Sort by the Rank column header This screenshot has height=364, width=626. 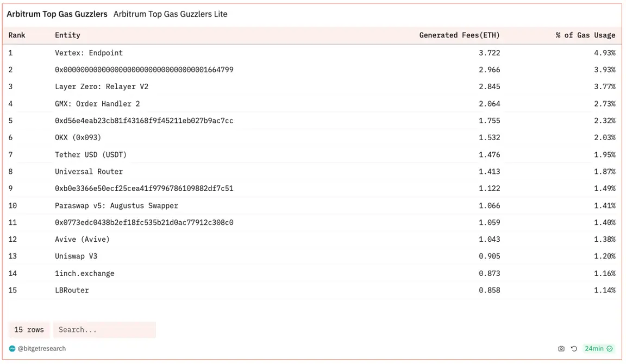click(x=17, y=35)
